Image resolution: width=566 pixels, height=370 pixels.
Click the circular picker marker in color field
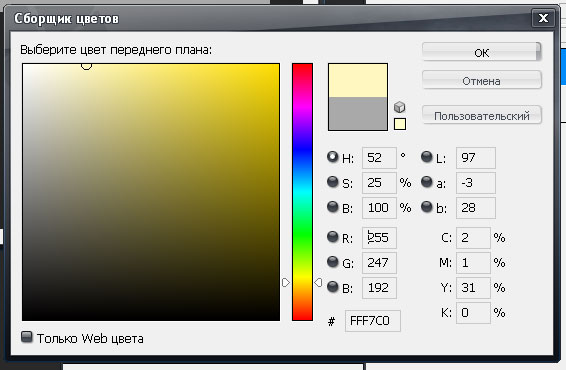tap(86, 66)
